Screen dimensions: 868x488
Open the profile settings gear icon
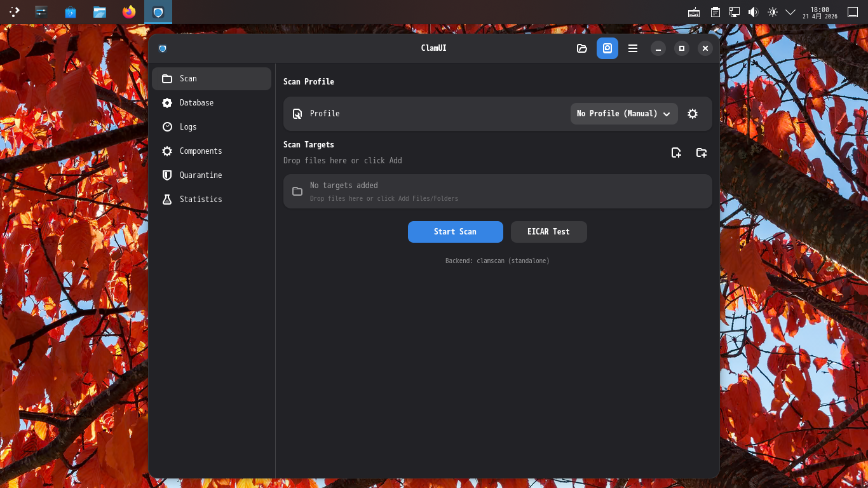pyautogui.click(x=693, y=114)
